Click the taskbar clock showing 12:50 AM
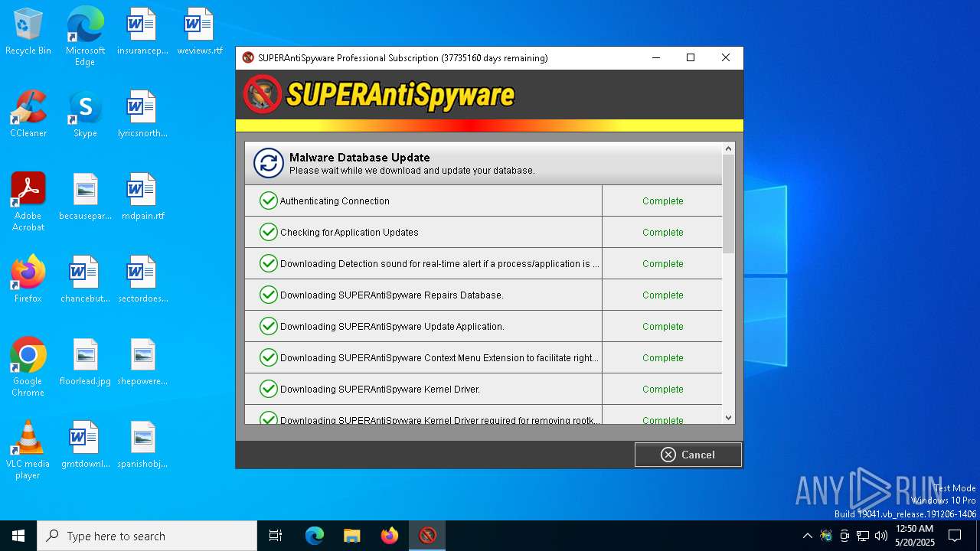This screenshot has width=980, height=551. click(x=915, y=536)
